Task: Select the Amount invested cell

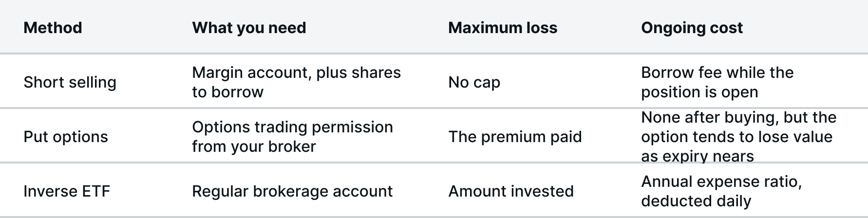Action: 511,191
